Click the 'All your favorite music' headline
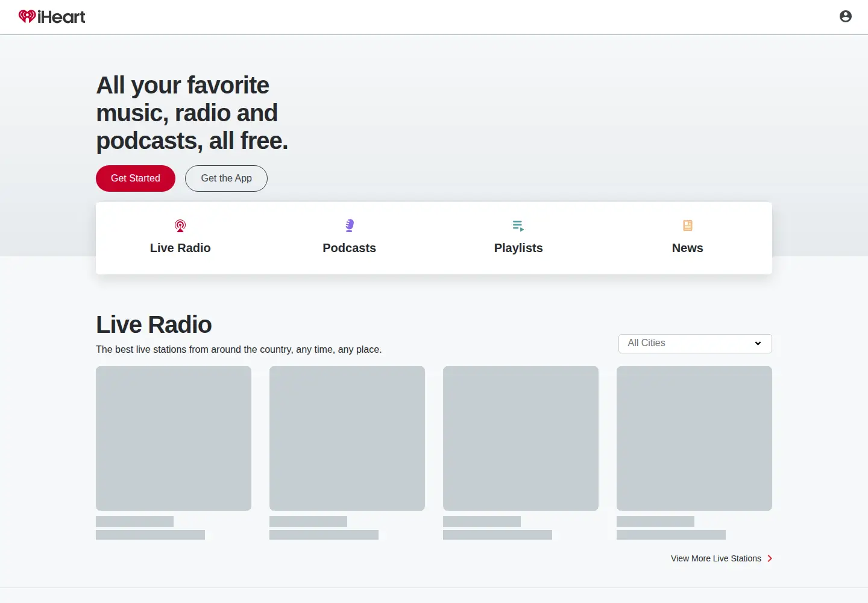 pyautogui.click(x=192, y=113)
